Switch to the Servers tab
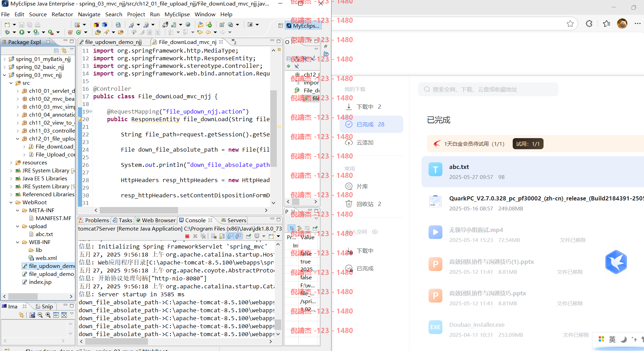The height and width of the screenshot is (351, 644). [x=234, y=220]
